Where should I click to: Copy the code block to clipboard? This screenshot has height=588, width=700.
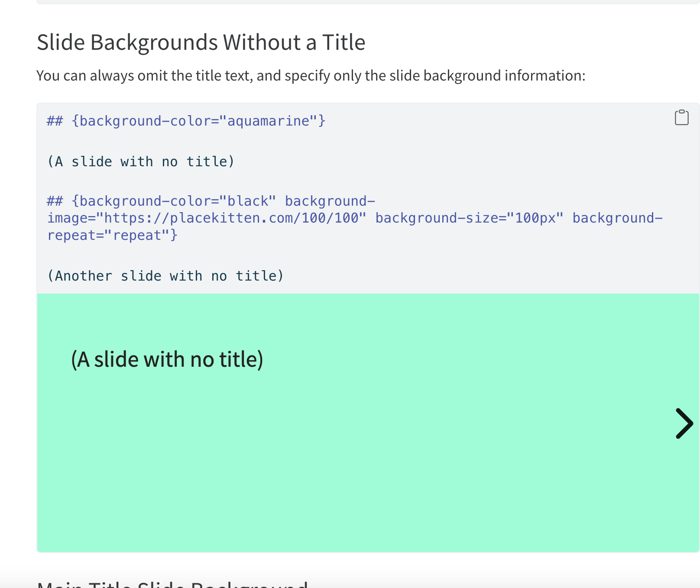(x=681, y=117)
